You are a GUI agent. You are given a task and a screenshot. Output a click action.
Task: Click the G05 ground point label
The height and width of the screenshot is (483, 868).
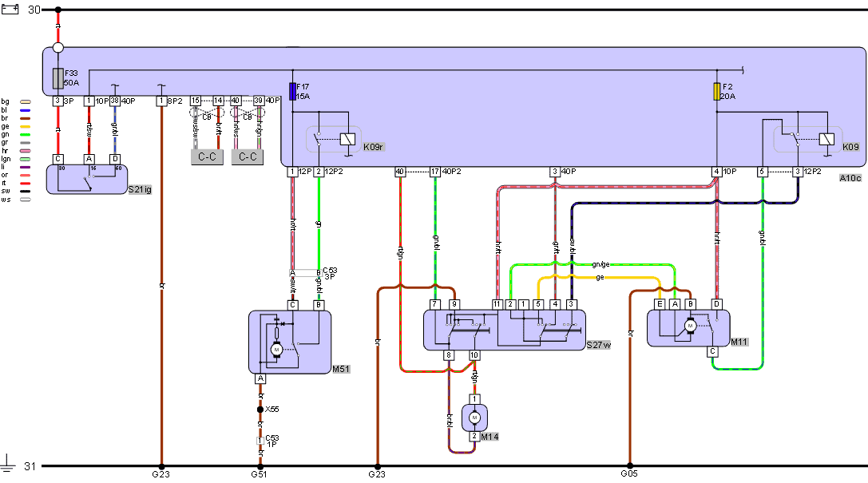[x=629, y=475]
